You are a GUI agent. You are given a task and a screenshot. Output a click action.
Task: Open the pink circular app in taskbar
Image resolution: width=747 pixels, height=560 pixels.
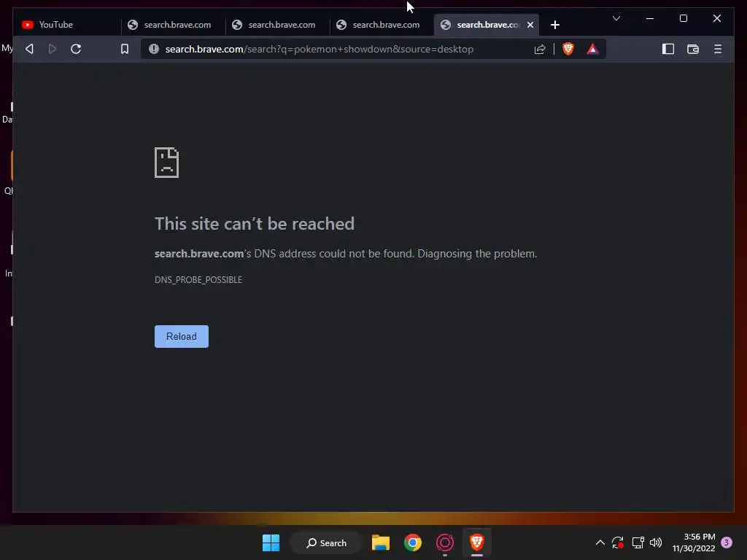point(445,542)
